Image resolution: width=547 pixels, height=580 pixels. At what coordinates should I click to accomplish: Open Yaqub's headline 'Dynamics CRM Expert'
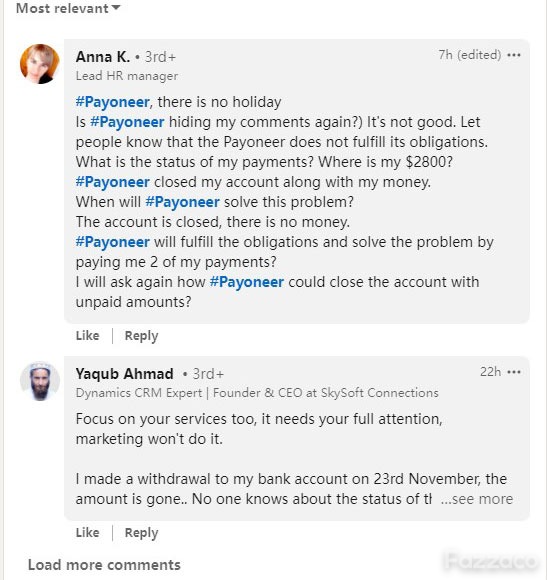tap(139, 393)
